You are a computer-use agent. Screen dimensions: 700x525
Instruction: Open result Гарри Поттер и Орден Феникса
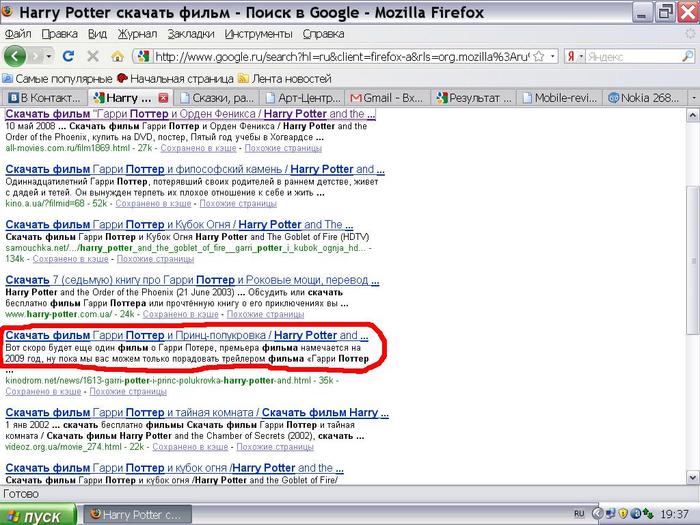point(191,114)
